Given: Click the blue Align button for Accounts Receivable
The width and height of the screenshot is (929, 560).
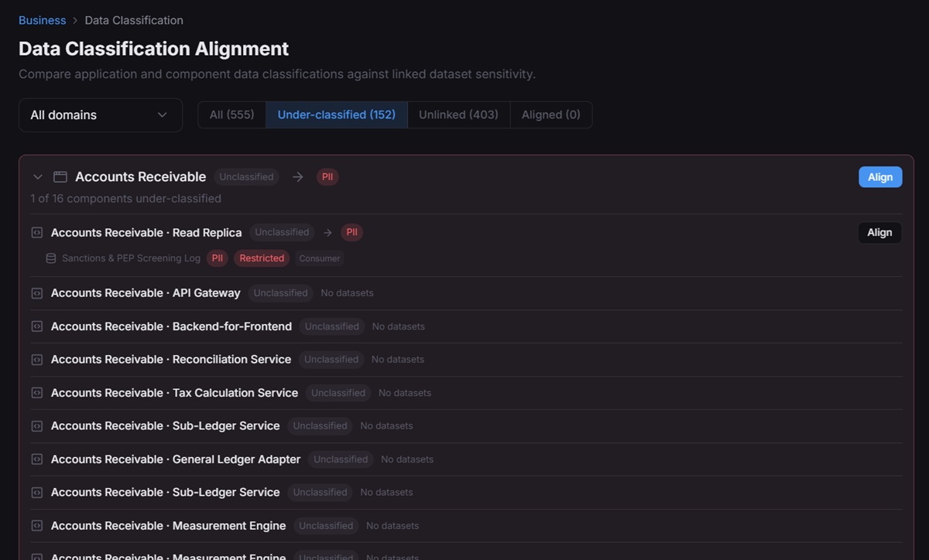Looking at the screenshot, I should point(880,177).
